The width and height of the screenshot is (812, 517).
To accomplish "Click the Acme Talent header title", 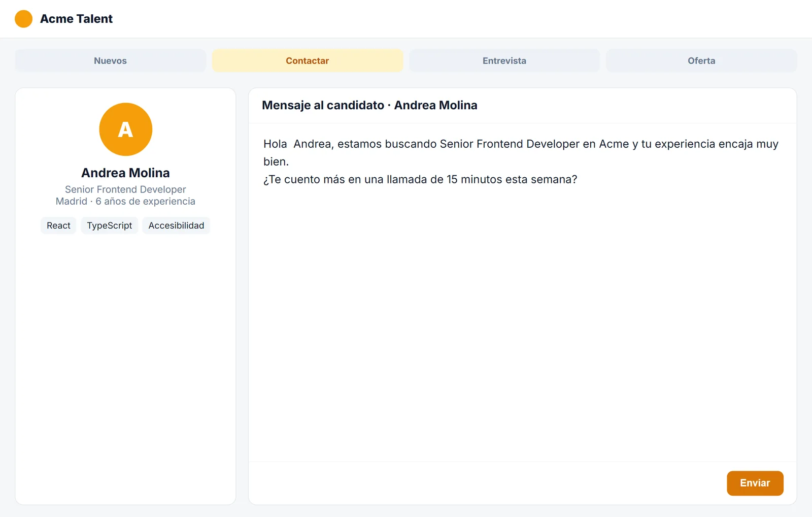I will [76, 19].
